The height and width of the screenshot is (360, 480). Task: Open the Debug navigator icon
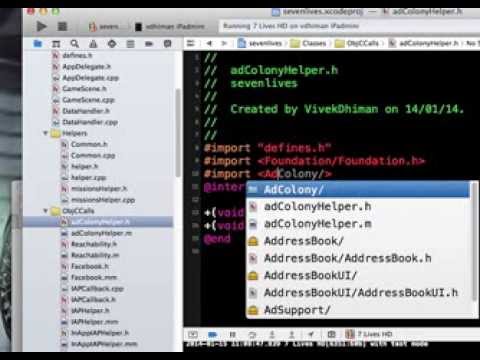click(130, 44)
